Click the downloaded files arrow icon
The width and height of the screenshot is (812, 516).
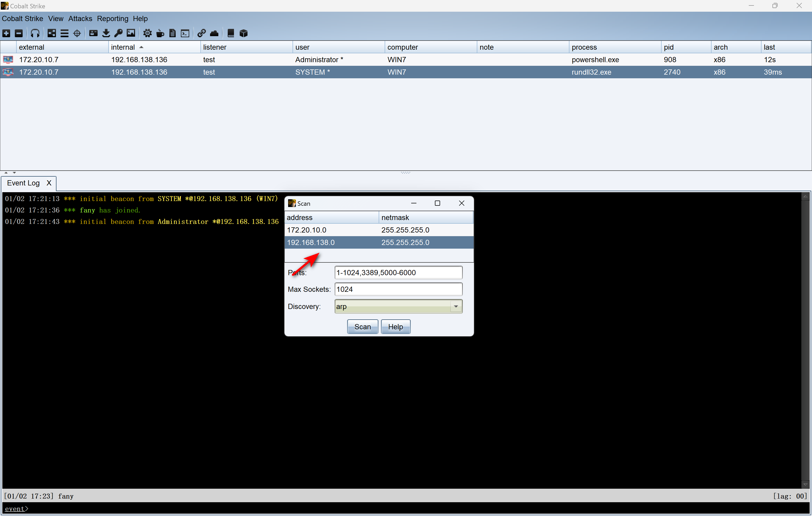click(106, 33)
